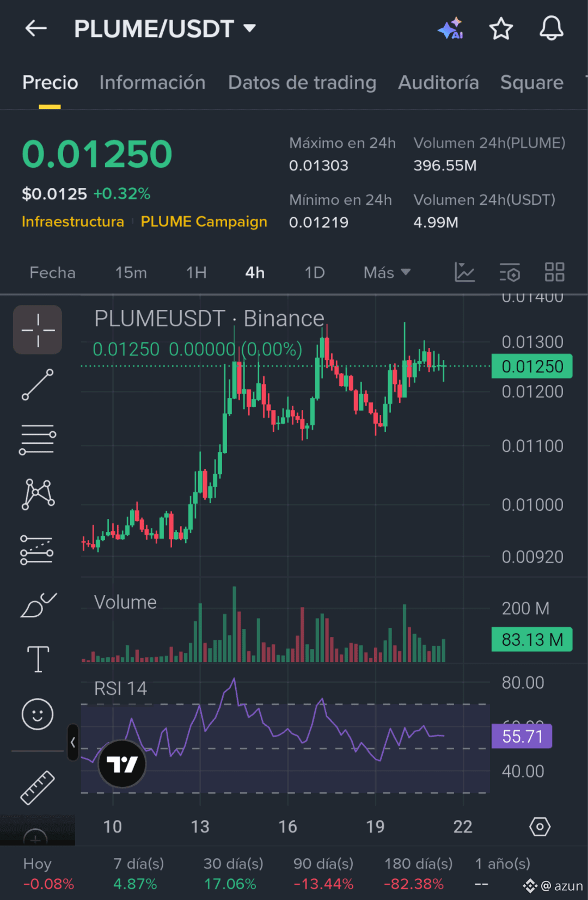The height and width of the screenshot is (900, 588).
Task: Select the horizontal lines tool
Action: [38, 439]
